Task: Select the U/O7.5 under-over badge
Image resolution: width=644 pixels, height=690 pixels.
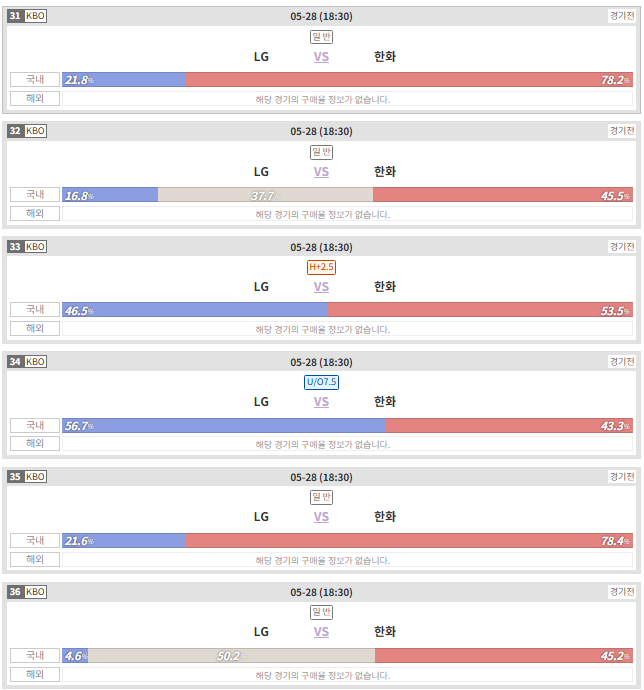Action: point(321,382)
